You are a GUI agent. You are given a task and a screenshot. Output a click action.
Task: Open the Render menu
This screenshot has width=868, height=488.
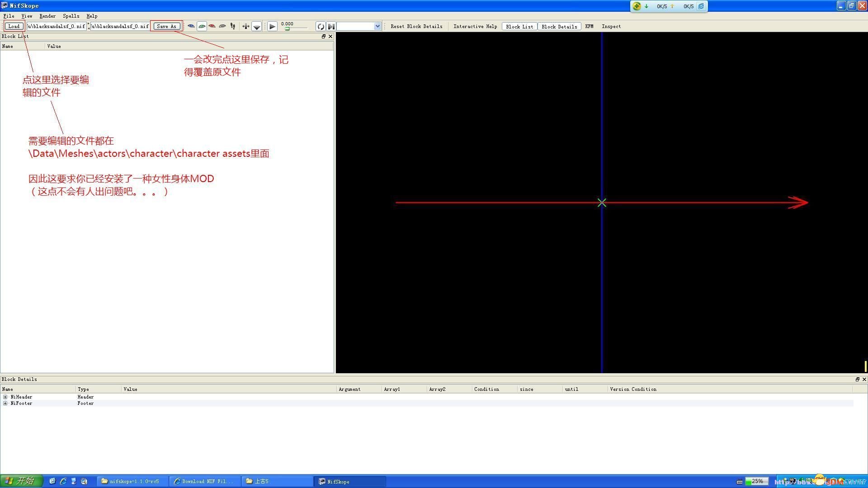point(47,16)
